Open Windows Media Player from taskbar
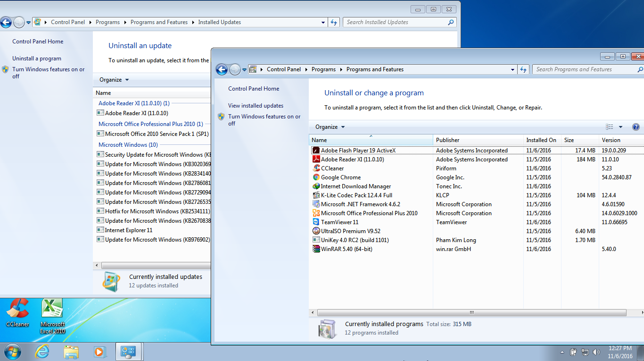The image size is (644, 361). (x=99, y=352)
